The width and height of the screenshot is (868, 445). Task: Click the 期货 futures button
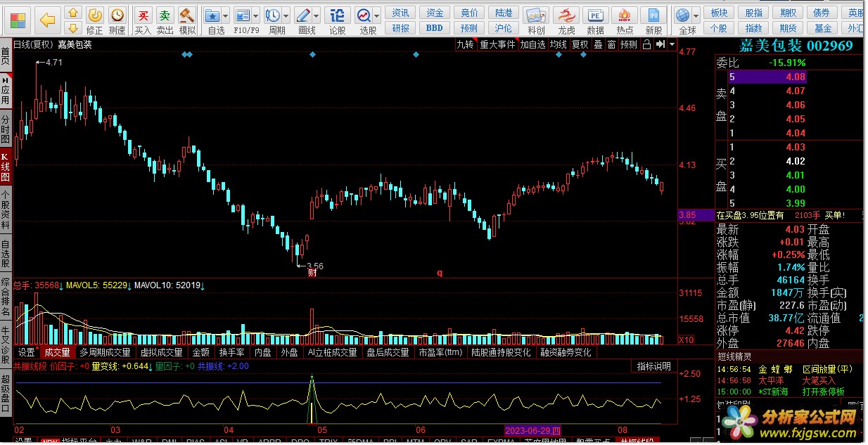click(789, 28)
